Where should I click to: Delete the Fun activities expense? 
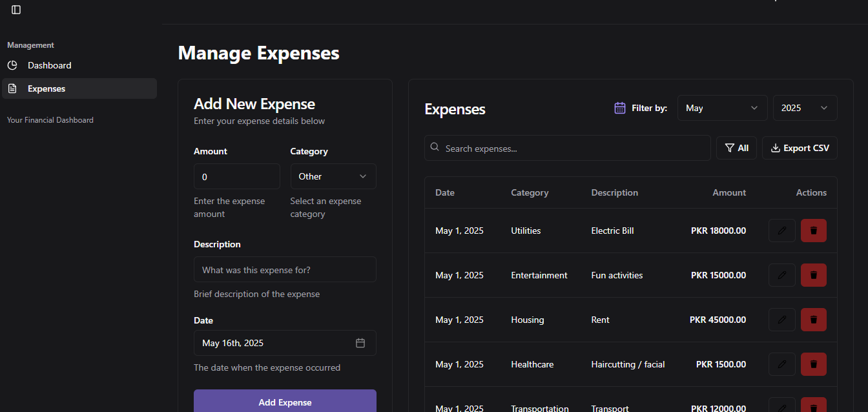click(x=813, y=275)
